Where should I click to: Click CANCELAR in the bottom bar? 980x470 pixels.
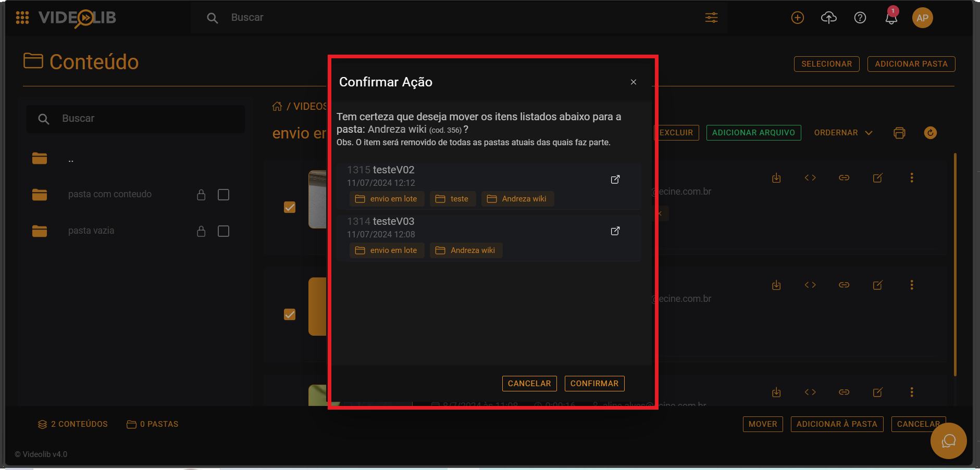[918, 424]
